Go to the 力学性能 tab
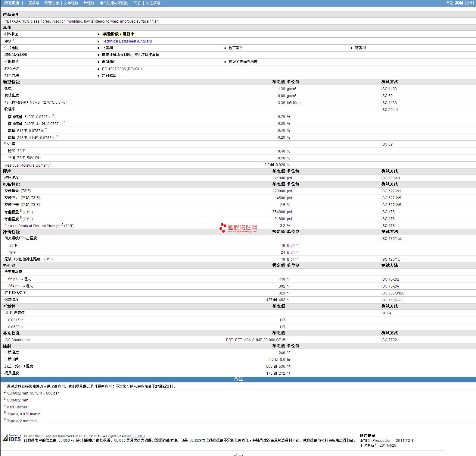This screenshot has width=476, height=456. [x=71, y=3]
